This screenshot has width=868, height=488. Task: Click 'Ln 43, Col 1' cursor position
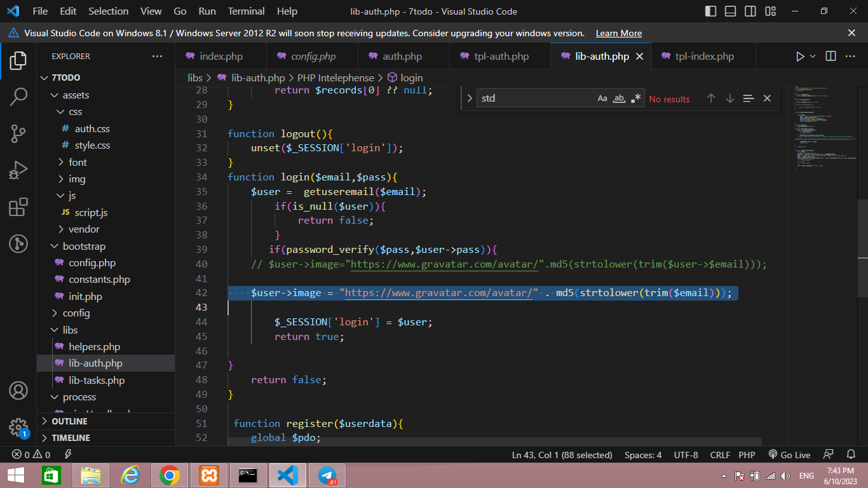click(x=562, y=455)
